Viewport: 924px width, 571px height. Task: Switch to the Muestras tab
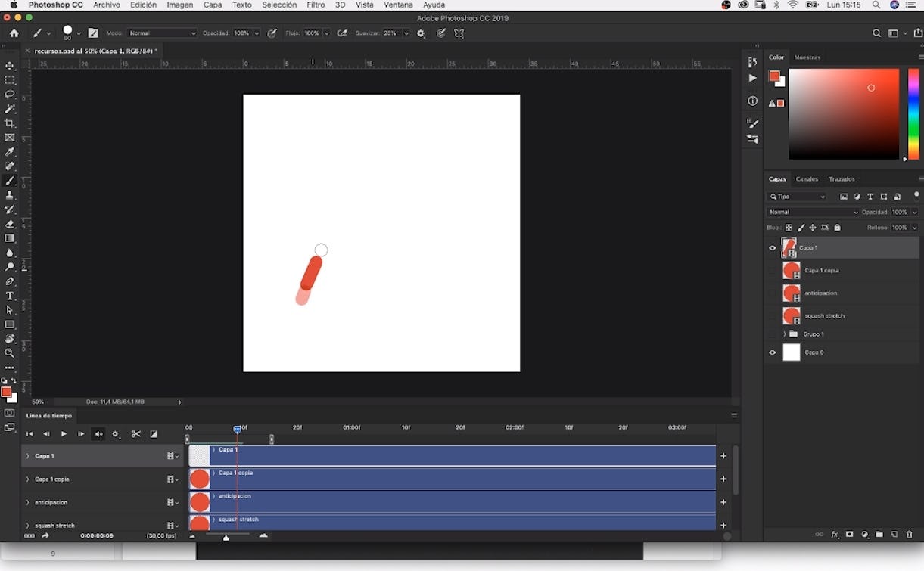(807, 57)
